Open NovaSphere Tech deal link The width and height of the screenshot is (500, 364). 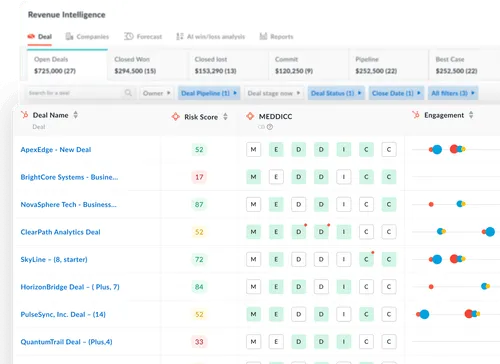[x=69, y=204]
